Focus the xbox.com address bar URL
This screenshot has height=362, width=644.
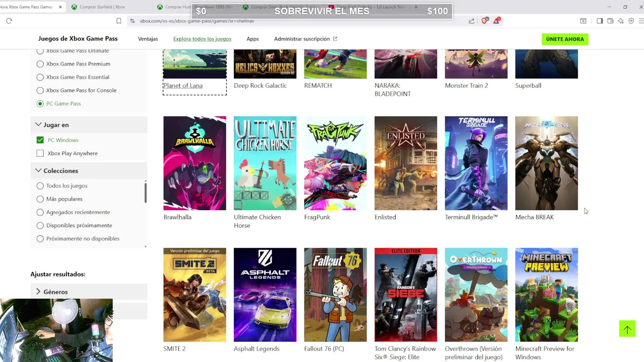pyautogui.click(x=197, y=21)
